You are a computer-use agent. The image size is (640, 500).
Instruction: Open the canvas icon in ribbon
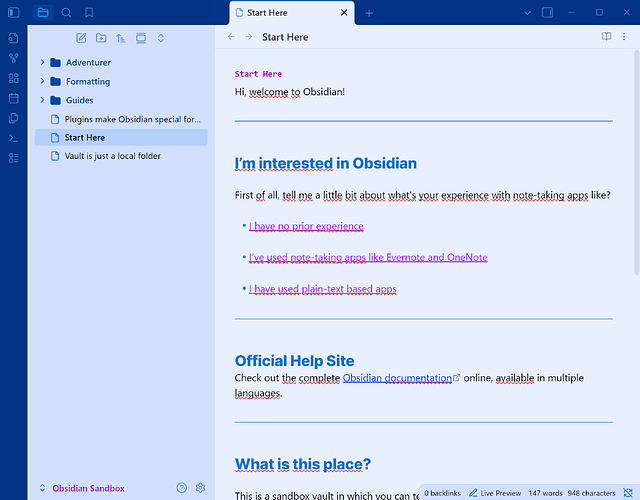click(x=13, y=78)
